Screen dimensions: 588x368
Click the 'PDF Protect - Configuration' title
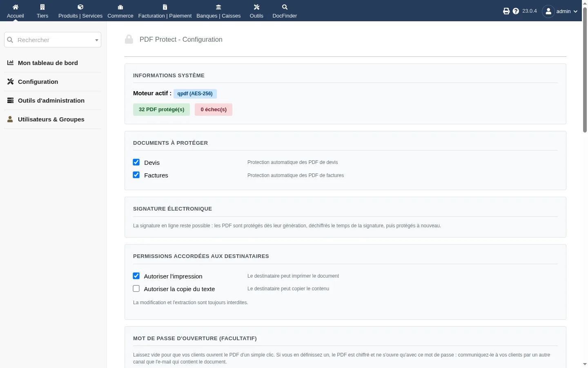(181, 39)
